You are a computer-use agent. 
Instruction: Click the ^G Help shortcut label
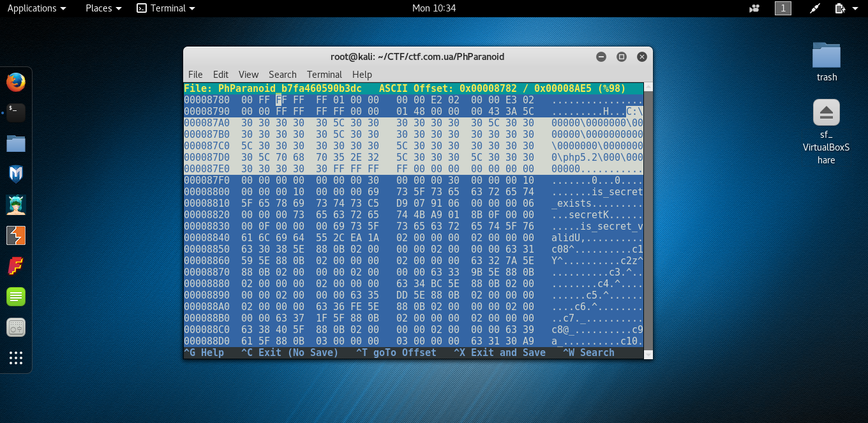click(x=204, y=353)
